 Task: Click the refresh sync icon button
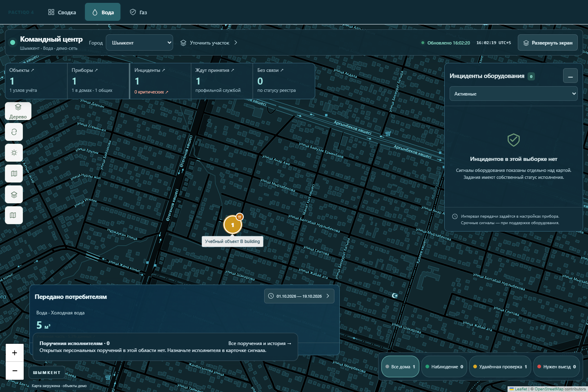point(14,132)
